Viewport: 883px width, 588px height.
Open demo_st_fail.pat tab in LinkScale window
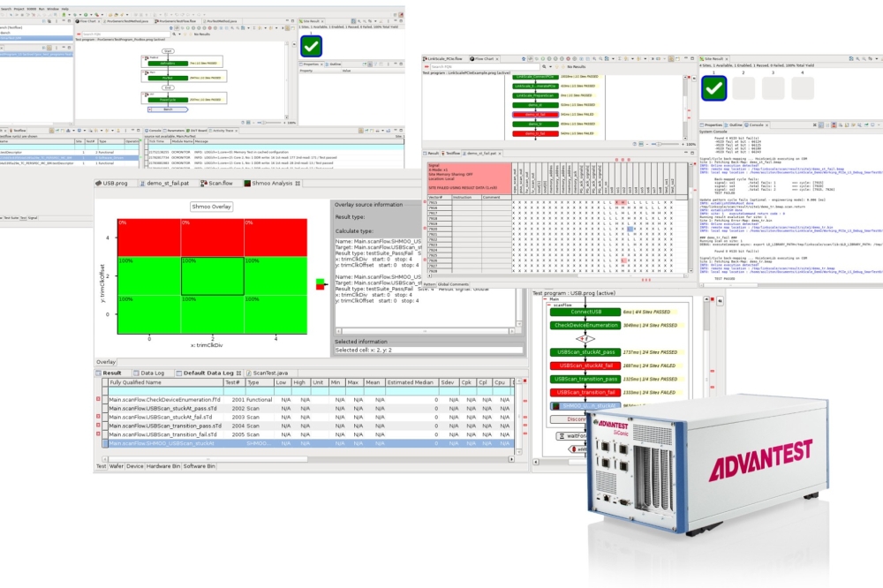(x=480, y=154)
